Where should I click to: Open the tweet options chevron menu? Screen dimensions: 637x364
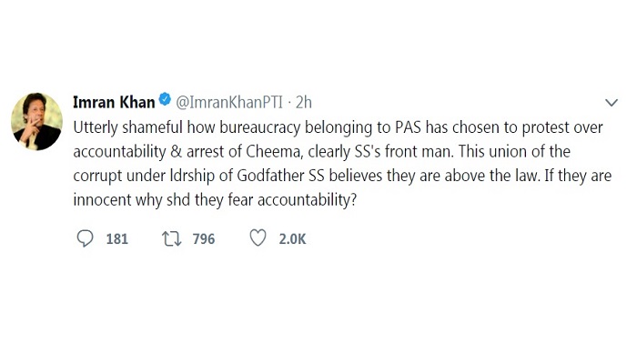tap(612, 102)
